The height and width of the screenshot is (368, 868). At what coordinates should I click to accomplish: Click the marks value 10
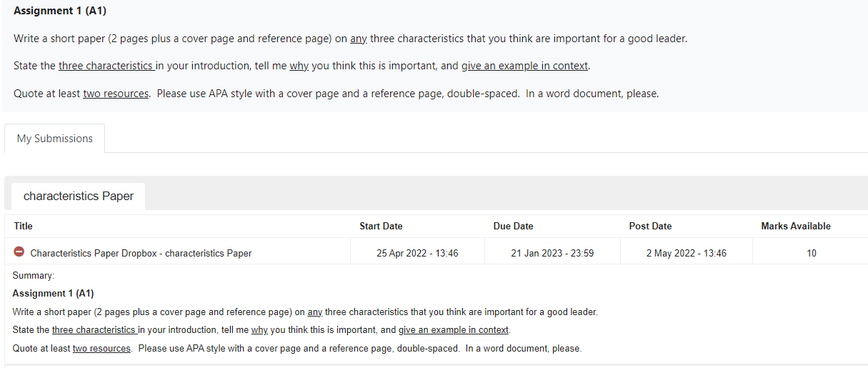tap(812, 253)
